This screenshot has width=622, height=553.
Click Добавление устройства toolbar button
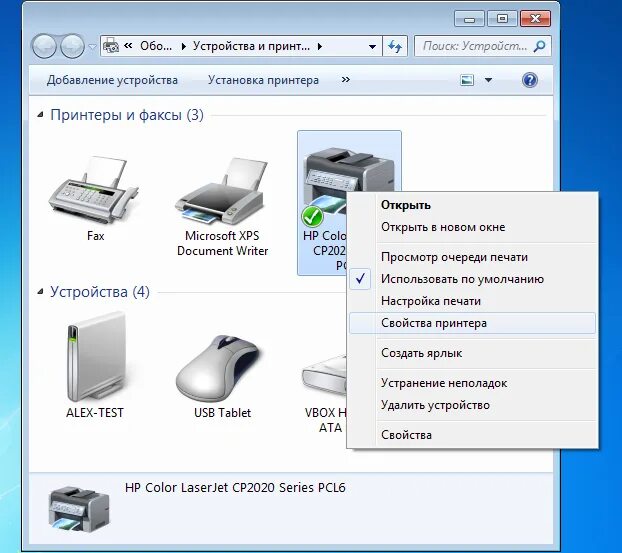pyautogui.click(x=112, y=80)
